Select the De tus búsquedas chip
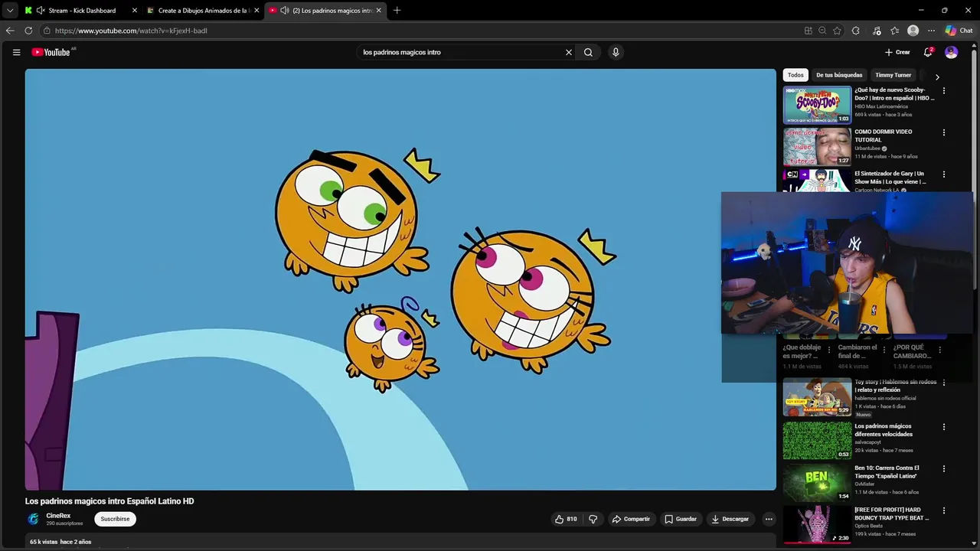Image resolution: width=980 pixels, height=551 pixels. pos(839,75)
